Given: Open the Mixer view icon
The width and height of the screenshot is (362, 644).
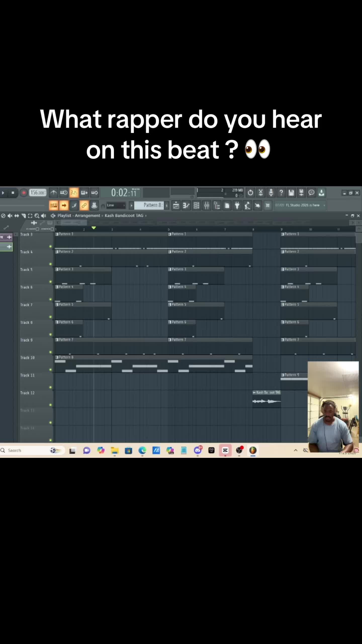Looking at the screenshot, I should 207,206.
